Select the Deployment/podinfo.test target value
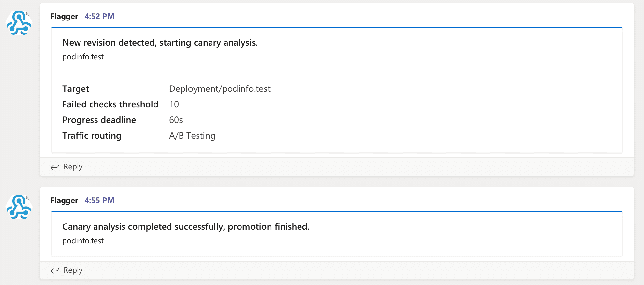Image resolution: width=644 pixels, height=285 pixels. [220, 88]
